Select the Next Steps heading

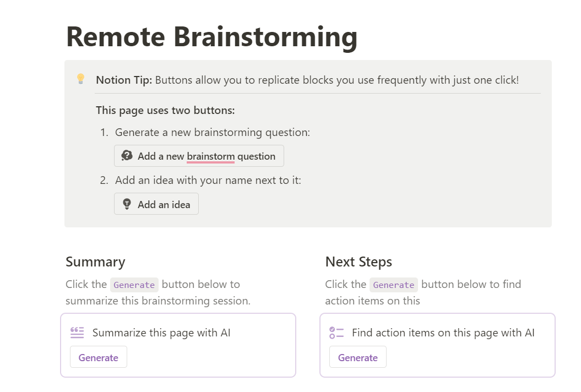pos(358,262)
